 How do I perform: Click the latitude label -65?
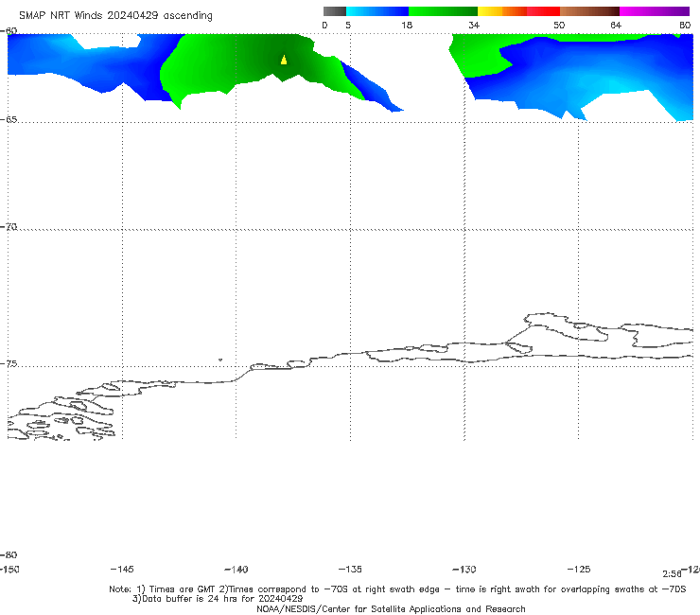[x=9, y=120]
